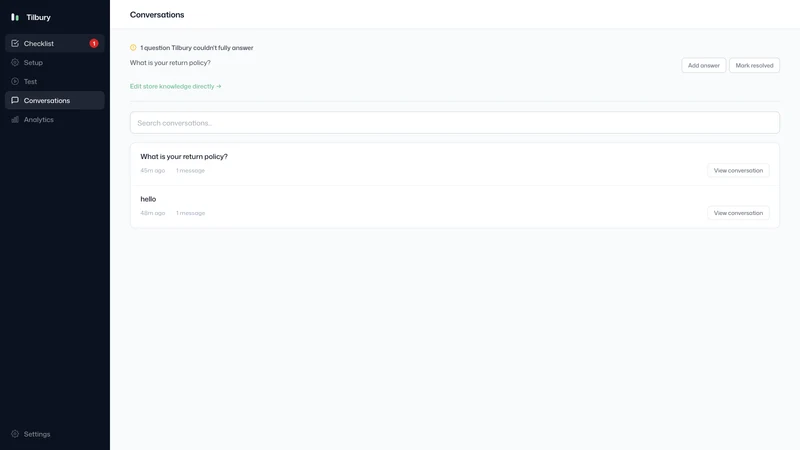
Task: Open Analytics from the sidebar
Action: click(x=55, y=119)
